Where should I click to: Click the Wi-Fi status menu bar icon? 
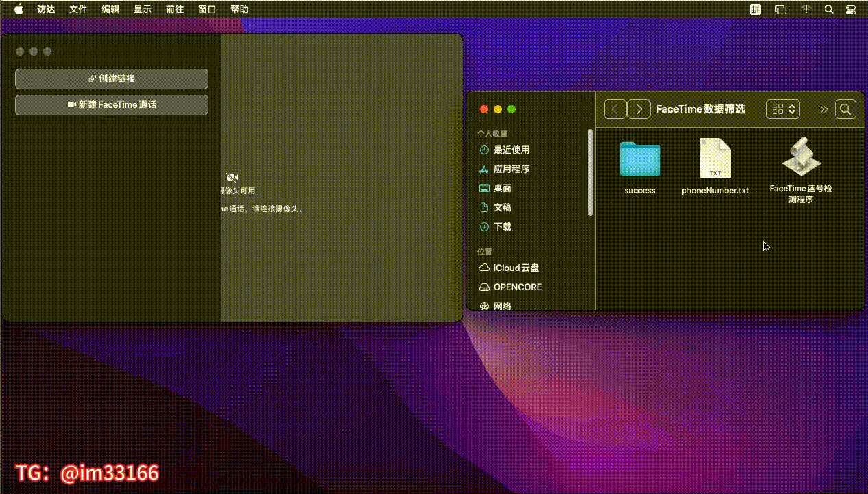(806, 10)
